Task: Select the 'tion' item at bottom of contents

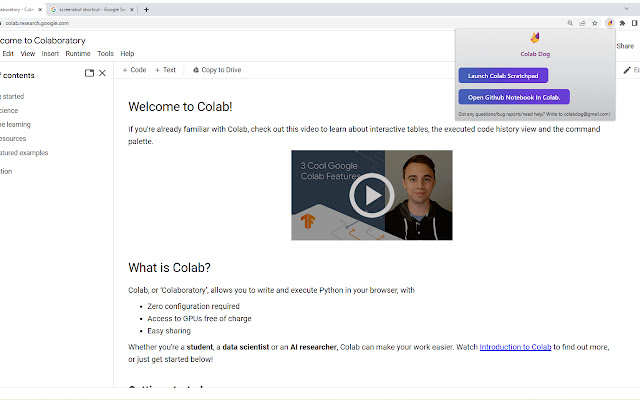Action: (6, 171)
